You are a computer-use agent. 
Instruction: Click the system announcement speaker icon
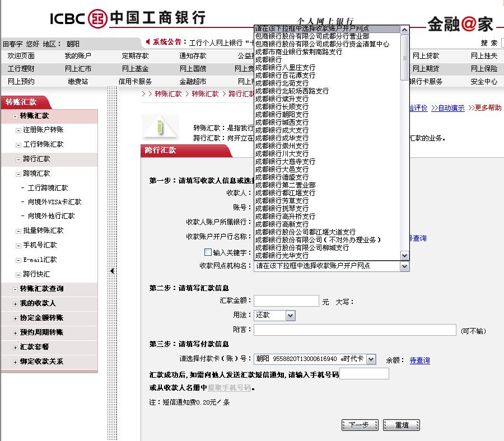148,42
